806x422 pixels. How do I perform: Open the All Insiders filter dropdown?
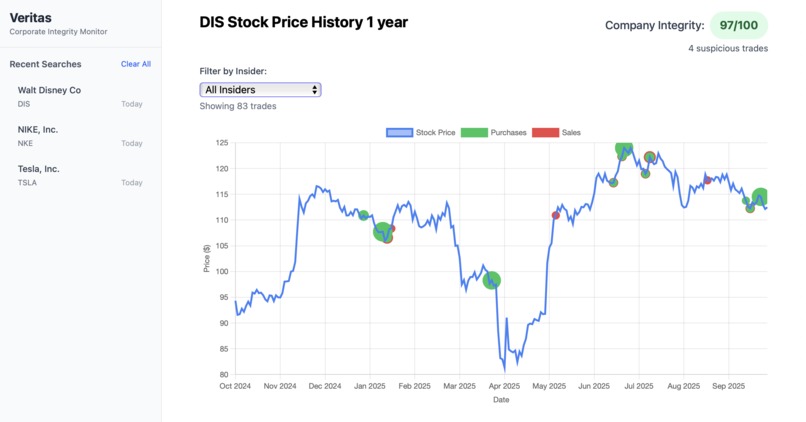pos(260,89)
